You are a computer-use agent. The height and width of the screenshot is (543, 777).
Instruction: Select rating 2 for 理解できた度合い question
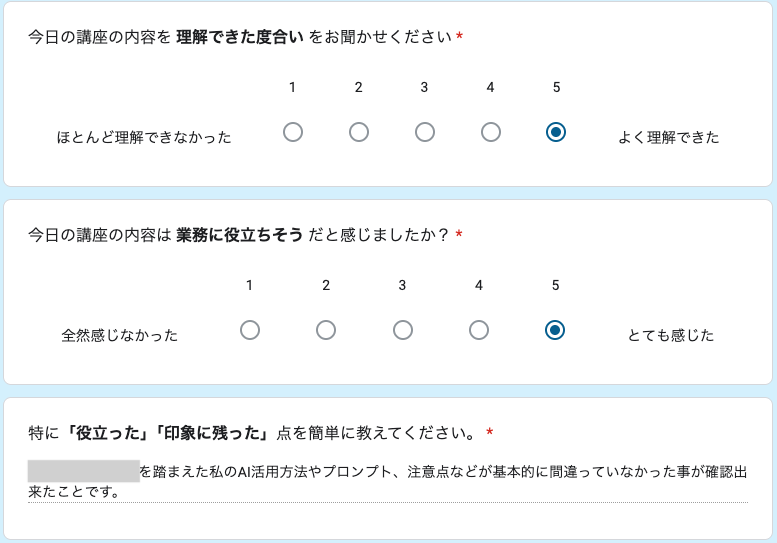[359, 132]
